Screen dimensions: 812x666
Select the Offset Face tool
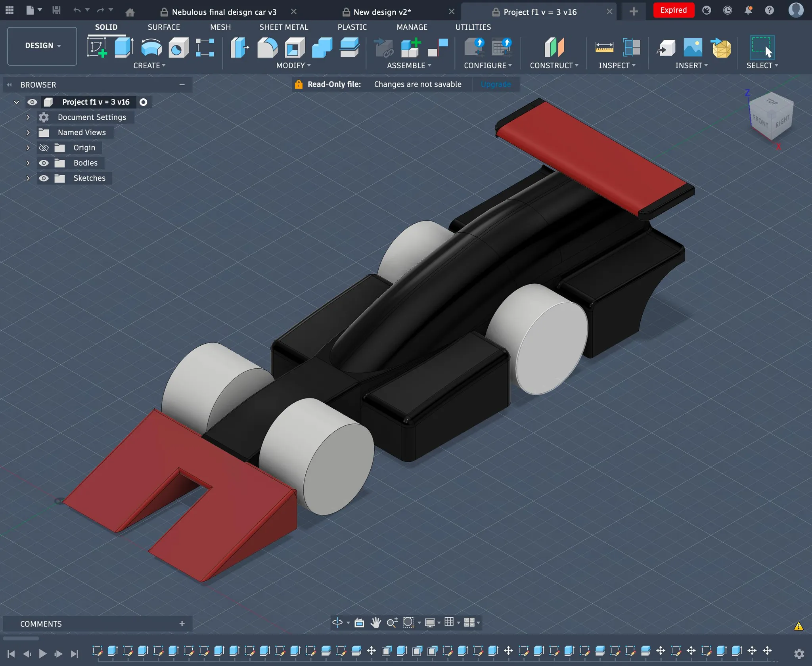click(349, 48)
